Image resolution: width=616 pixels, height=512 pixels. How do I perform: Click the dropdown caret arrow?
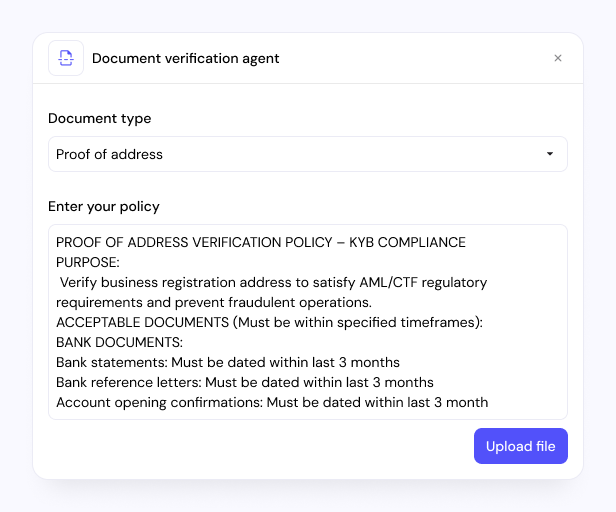coord(549,154)
